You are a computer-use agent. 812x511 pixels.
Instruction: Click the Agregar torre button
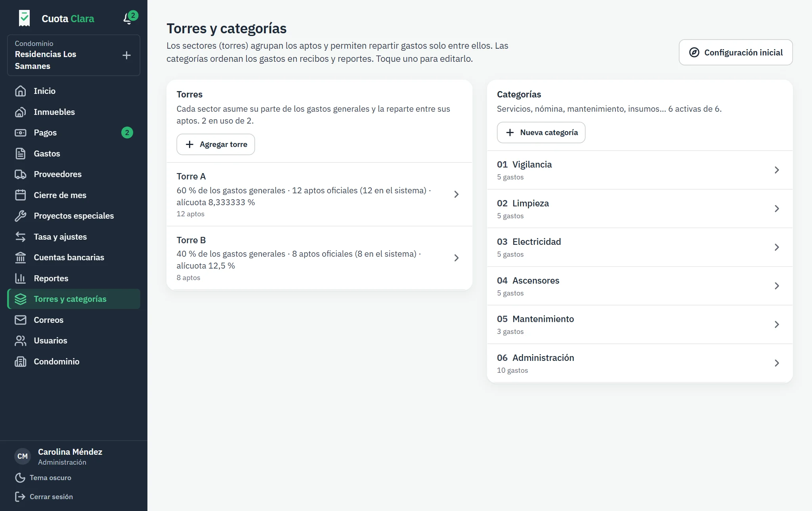(x=216, y=145)
